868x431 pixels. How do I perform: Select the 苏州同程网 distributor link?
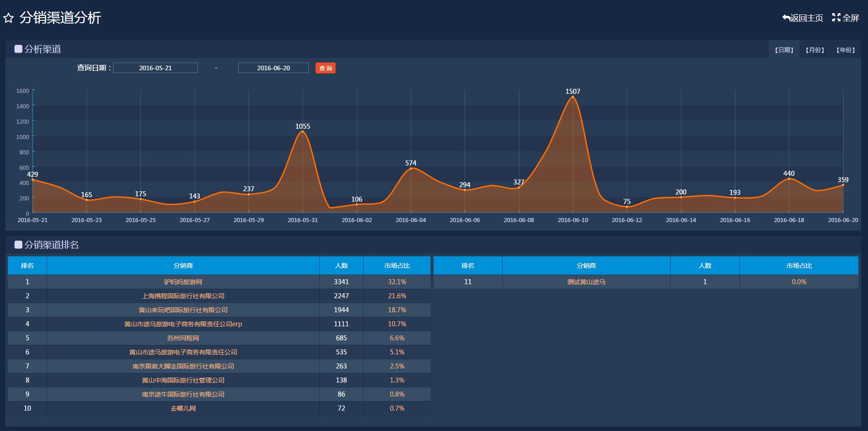pyautogui.click(x=183, y=338)
